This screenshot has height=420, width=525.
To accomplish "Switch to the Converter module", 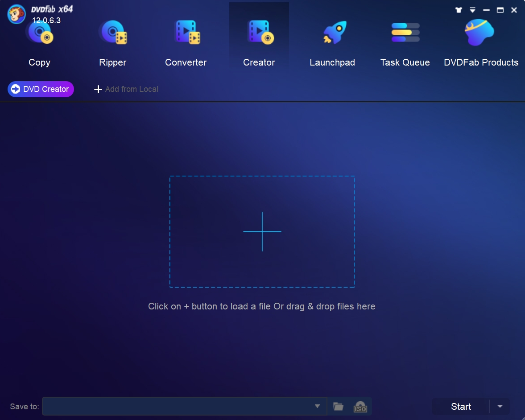I will (186, 44).
